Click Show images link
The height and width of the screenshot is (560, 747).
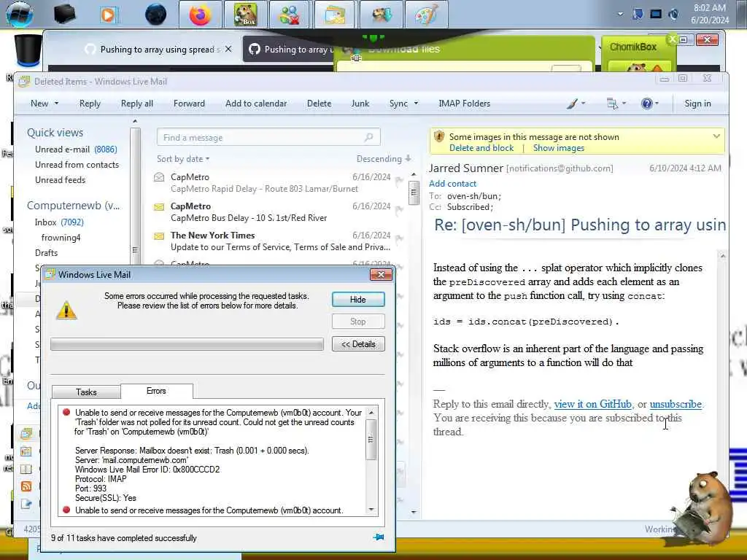point(559,148)
